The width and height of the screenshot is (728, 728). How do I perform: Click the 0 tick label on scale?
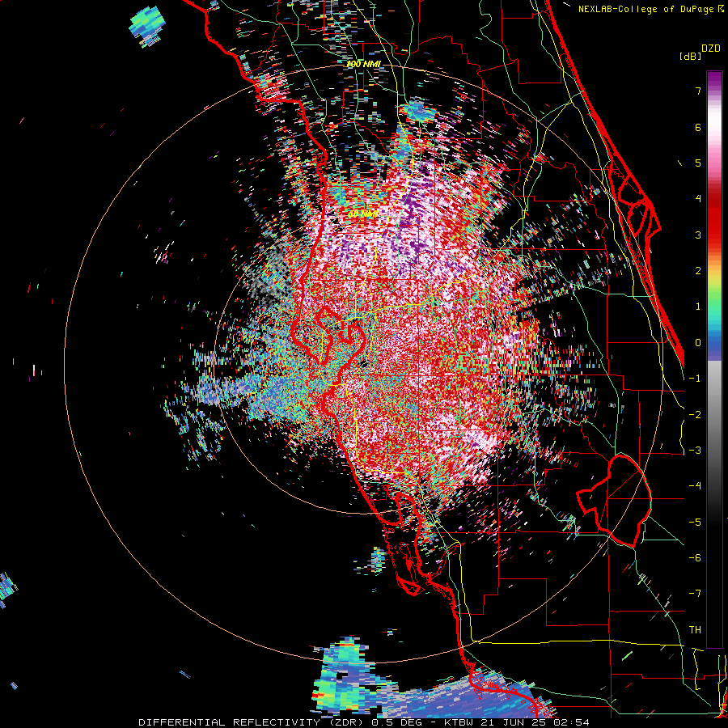698,343
